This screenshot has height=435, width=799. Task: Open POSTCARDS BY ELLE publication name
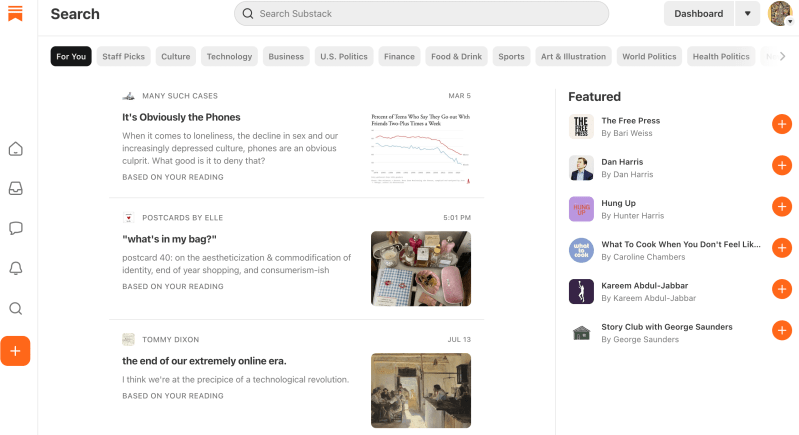(x=182, y=218)
